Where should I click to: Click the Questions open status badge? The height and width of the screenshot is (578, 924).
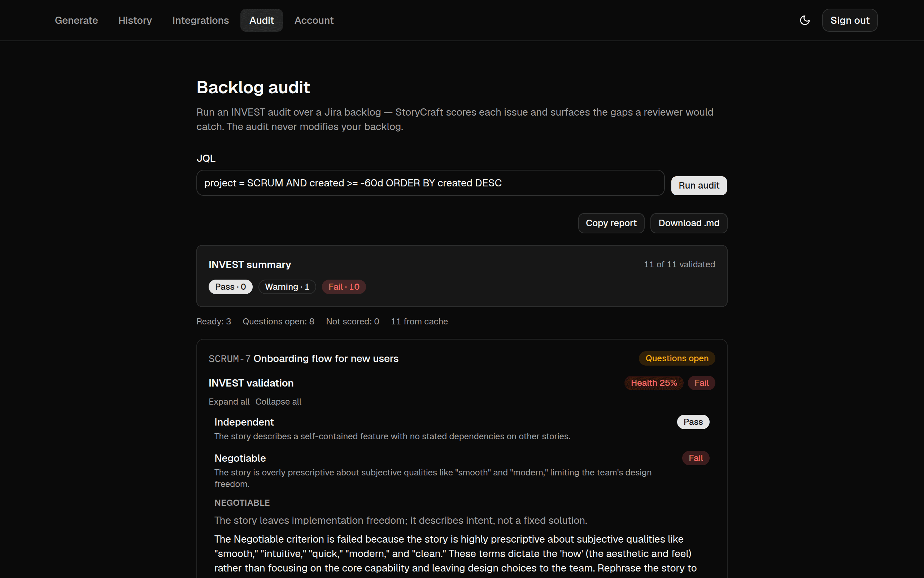click(x=677, y=358)
